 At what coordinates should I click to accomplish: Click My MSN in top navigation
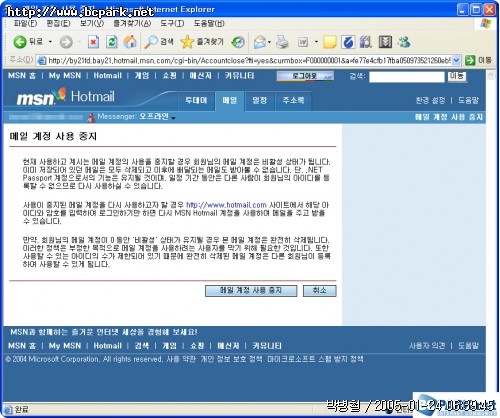65,76
